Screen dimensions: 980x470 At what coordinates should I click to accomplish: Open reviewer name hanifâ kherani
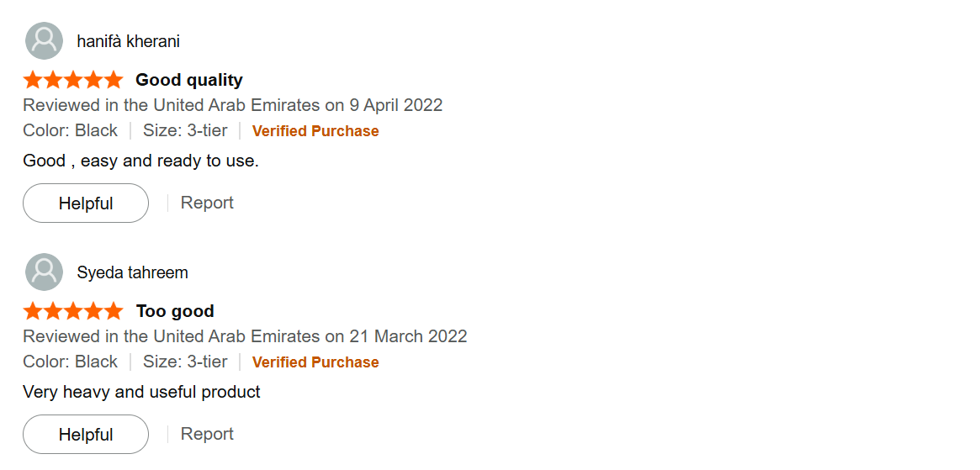(x=128, y=41)
